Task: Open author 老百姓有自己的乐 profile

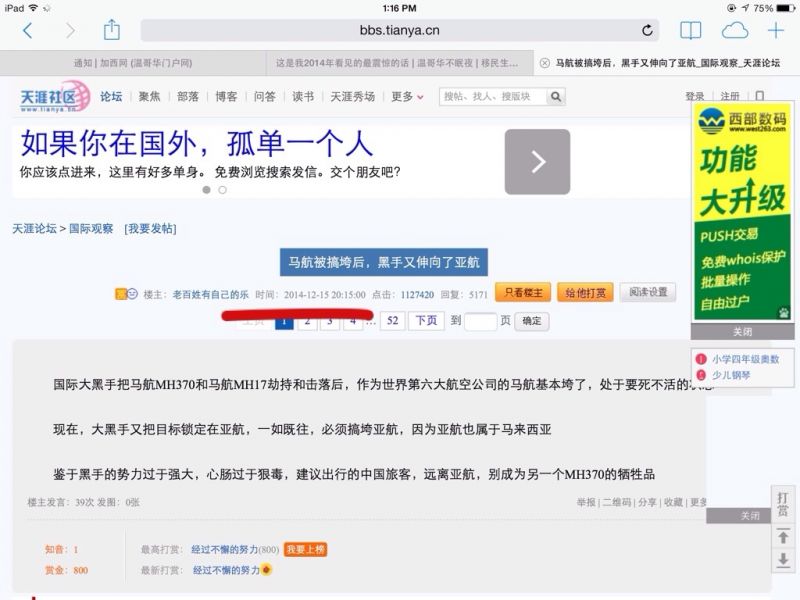Action: (211, 294)
